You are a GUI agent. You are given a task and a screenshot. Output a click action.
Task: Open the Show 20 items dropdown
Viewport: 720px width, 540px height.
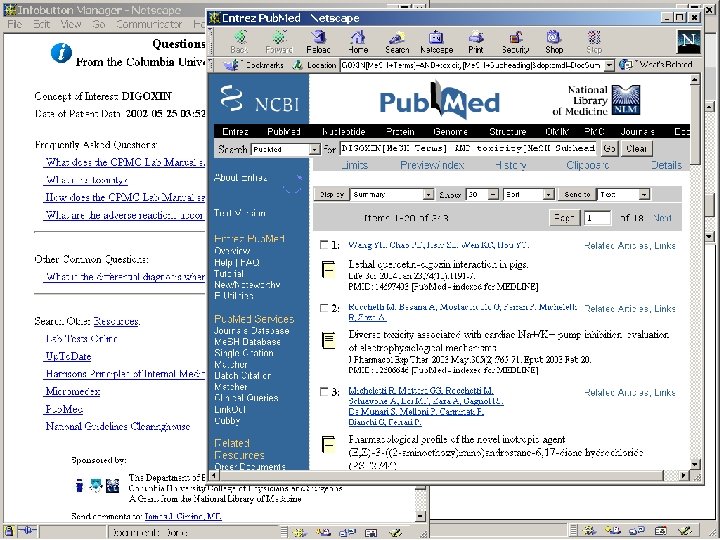pyautogui.click(x=482, y=195)
